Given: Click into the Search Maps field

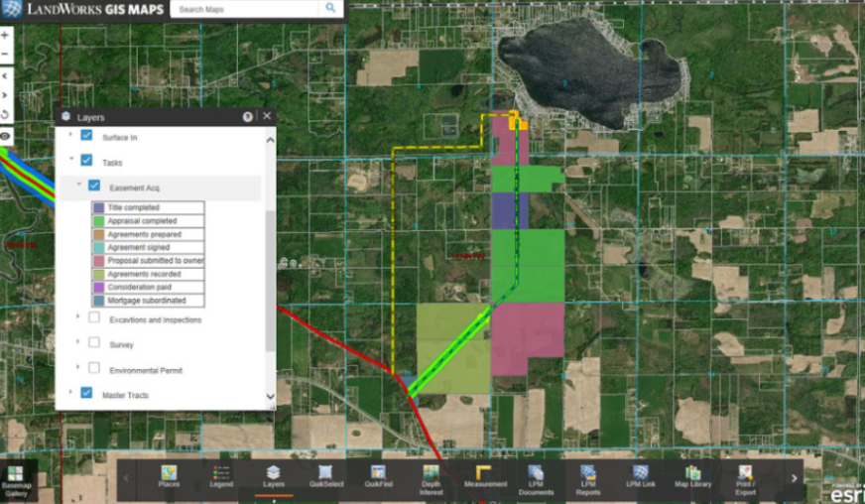Looking at the screenshot, I should click(x=244, y=9).
